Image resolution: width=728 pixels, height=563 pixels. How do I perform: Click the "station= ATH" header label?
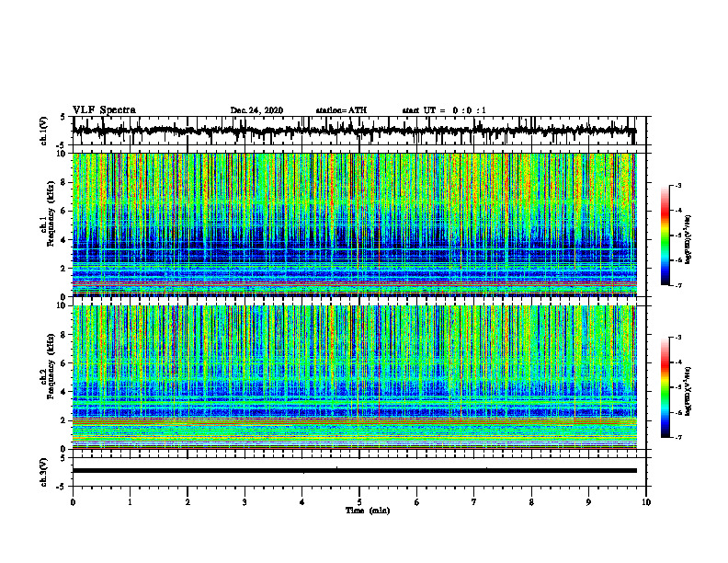click(x=341, y=110)
